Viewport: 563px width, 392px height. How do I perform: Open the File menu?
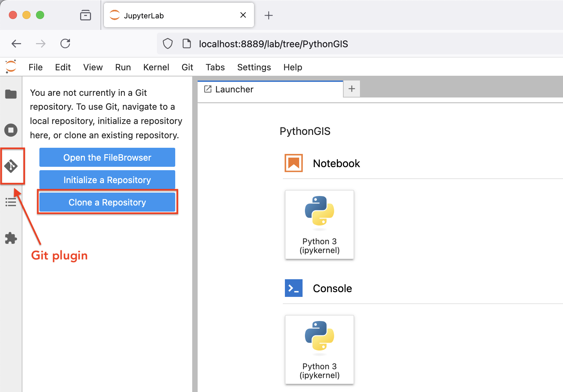click(x=36, y=67)
